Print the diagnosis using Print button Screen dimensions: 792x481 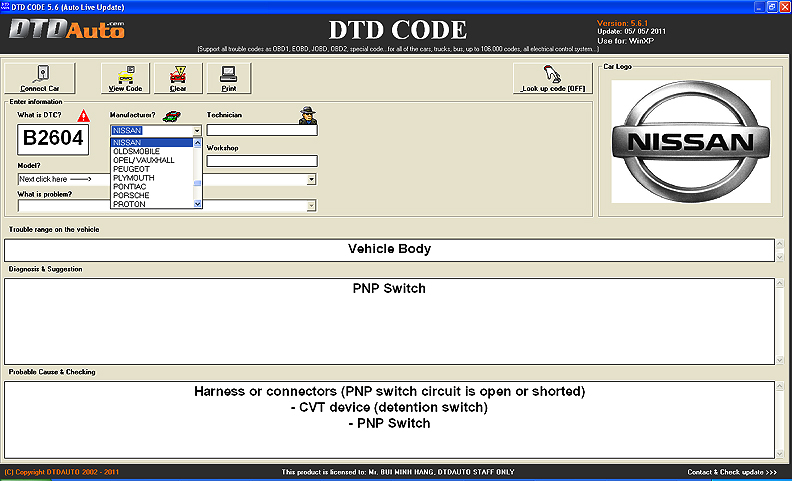click(229, 78)
